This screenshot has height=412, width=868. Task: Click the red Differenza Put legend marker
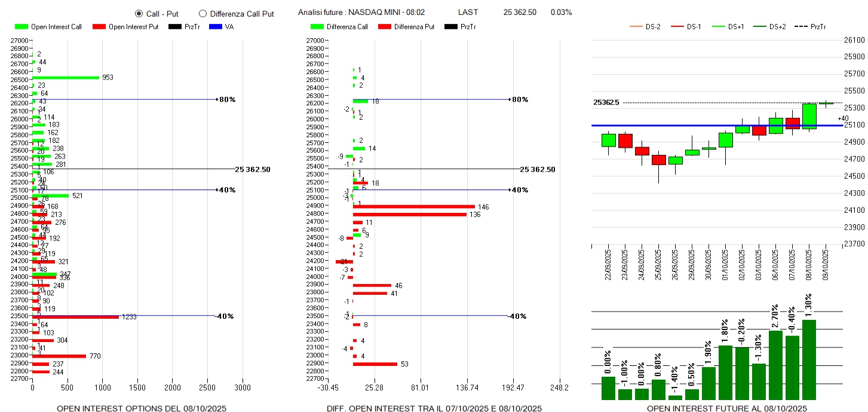(x=384, y=27)
